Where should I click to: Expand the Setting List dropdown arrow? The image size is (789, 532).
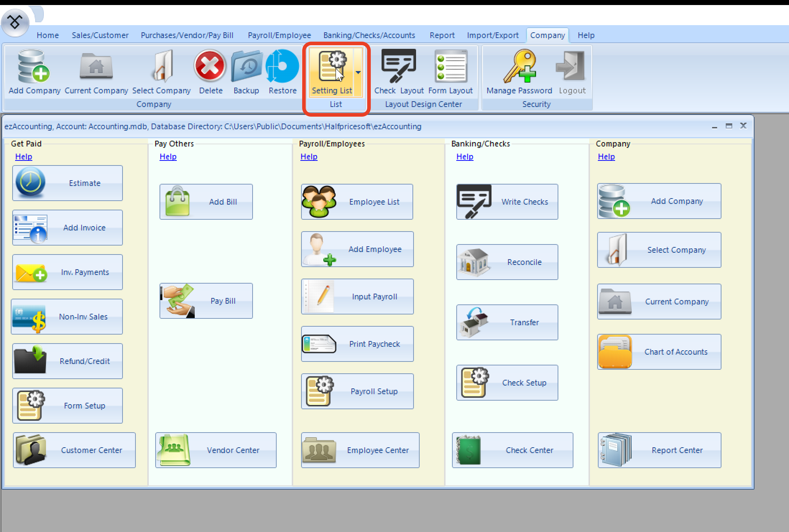358,72
